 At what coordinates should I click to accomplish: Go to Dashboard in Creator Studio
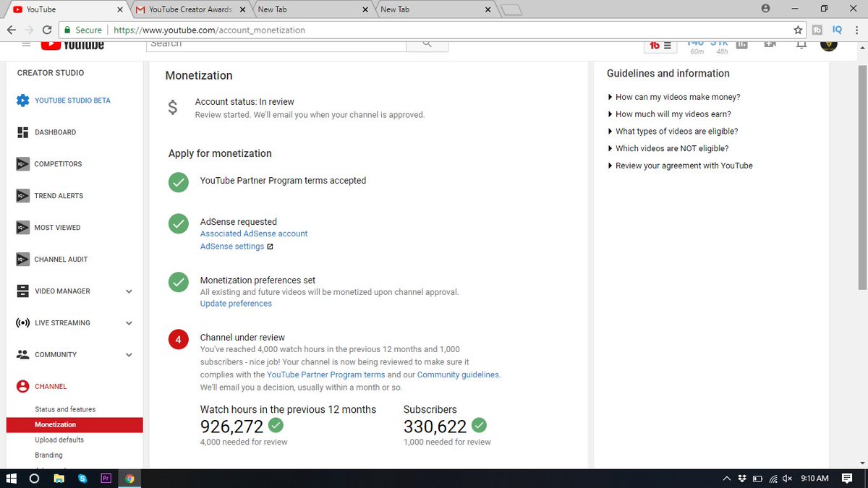pos(46,132)
